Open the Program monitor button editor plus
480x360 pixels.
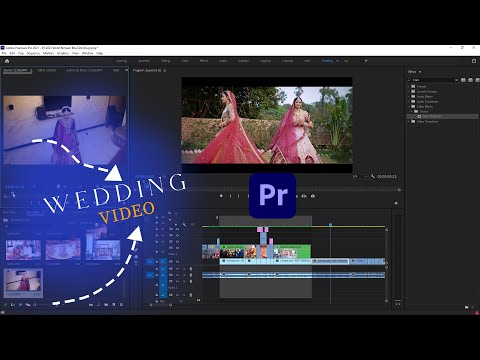[x=396, y=203]
